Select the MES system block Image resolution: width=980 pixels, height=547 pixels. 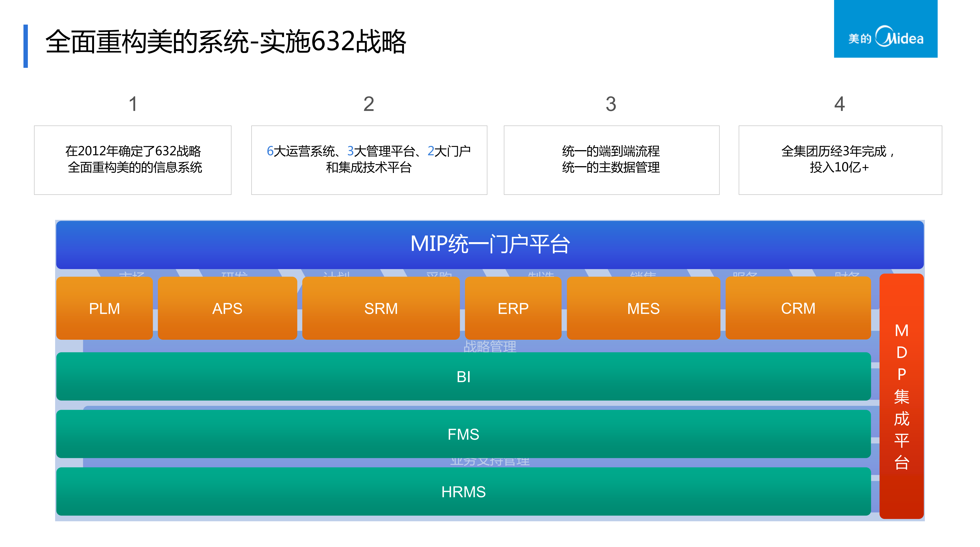click(x=643, y=308)
